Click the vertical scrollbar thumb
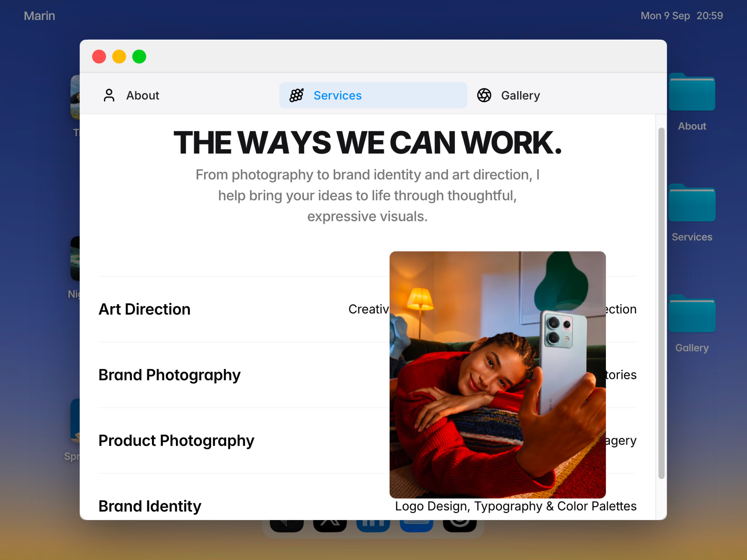The image size is (747, 560). point(661,303)
